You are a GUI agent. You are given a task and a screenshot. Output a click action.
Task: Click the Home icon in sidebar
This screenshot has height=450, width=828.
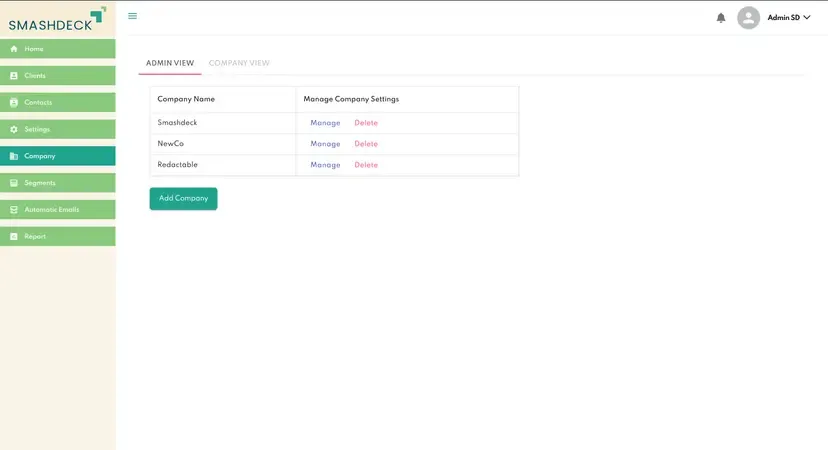click(14, 49)
